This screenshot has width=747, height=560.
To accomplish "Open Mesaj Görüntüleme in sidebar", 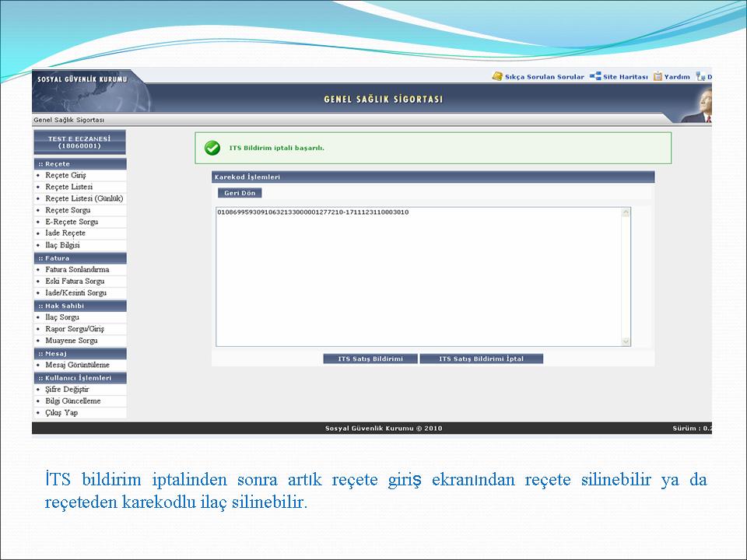I will 77,365.
